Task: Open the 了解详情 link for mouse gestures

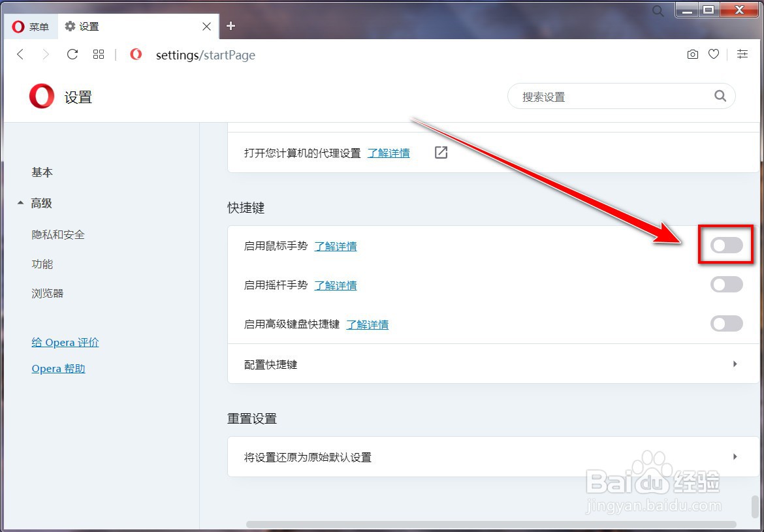Action: click(336, 246)
